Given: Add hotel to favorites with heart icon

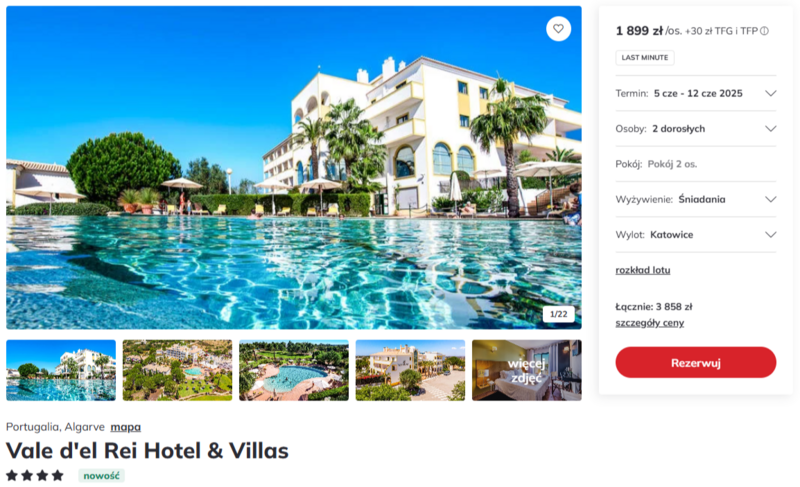Looking at the screenshot, I should 558,29.
